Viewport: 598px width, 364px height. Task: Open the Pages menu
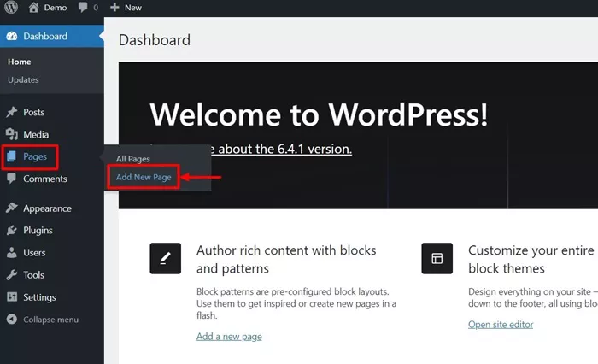[x=35, y=157]
